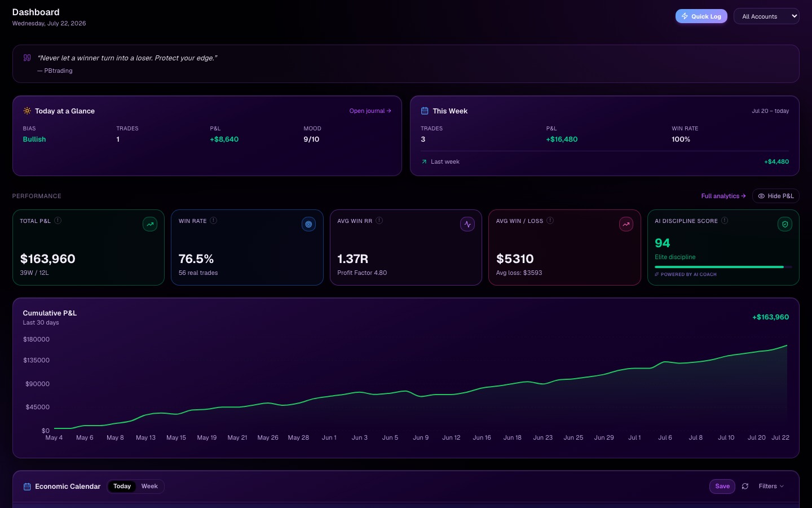Click the Win Rate info icon

tap(214, 221)
